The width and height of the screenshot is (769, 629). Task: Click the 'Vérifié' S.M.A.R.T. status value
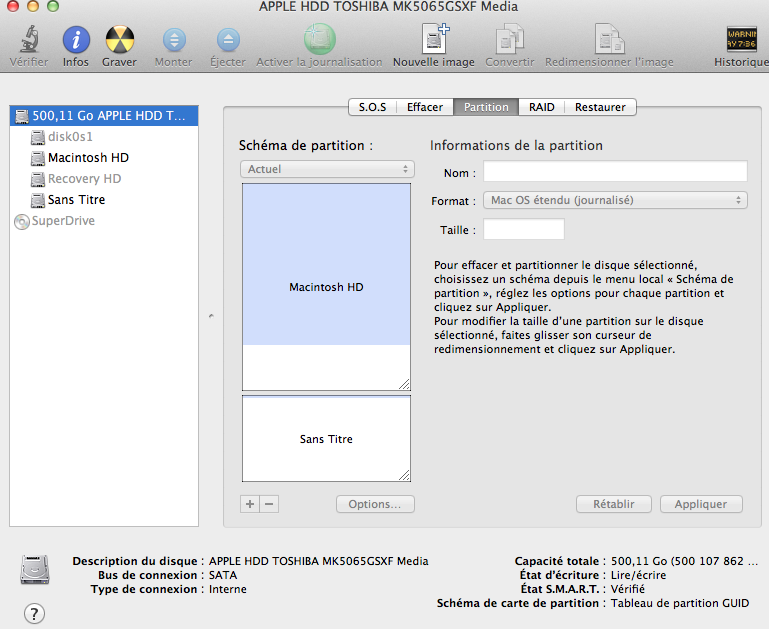point(628,589)
